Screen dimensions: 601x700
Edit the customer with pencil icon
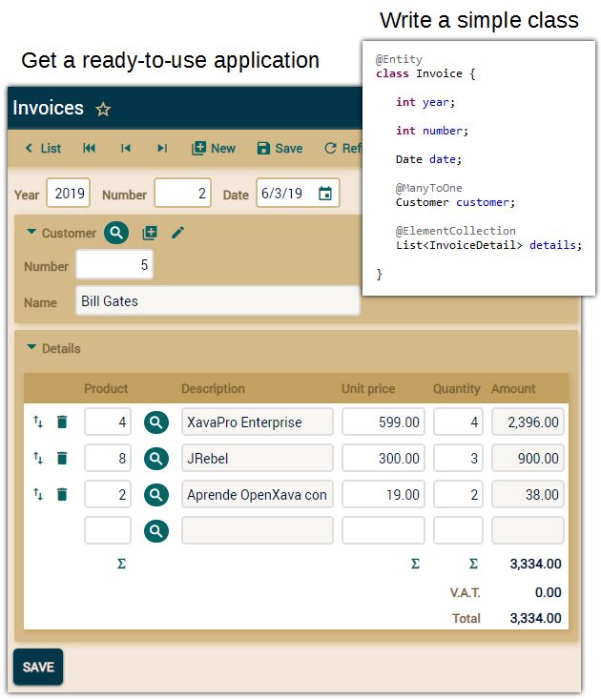coord(177,233)
